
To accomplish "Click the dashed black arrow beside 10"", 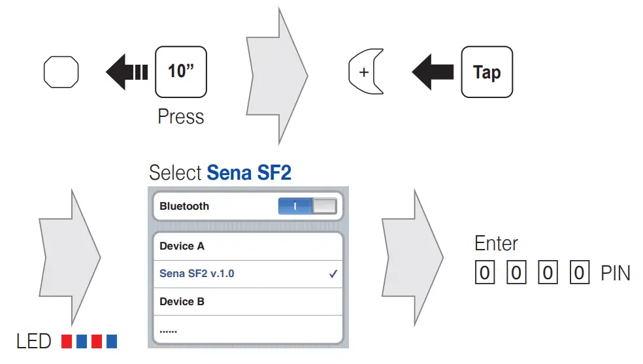I will [126, 71].
